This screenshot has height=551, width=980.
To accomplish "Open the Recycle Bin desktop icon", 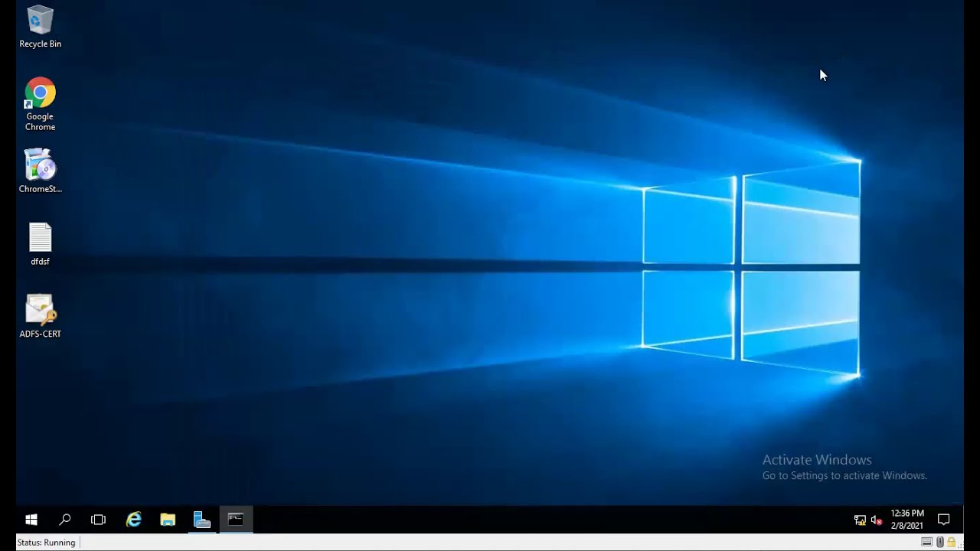I will (x=40, y=27).
